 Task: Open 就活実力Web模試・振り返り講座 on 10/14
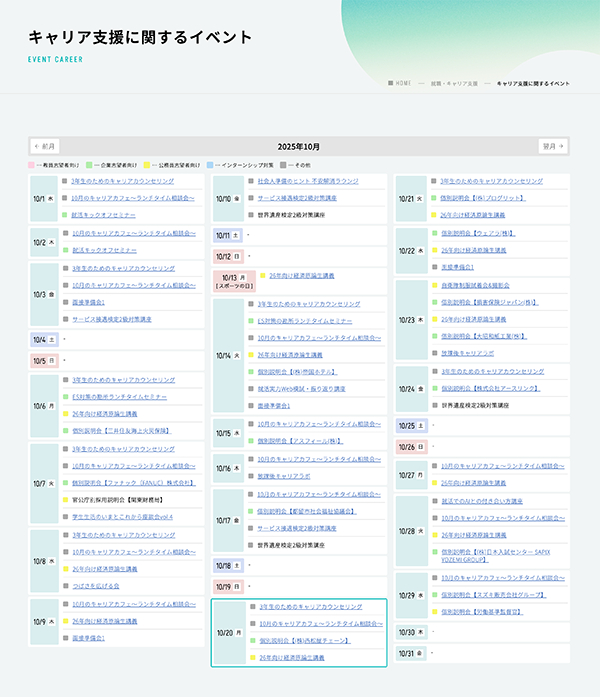click(x=301, y=388)
